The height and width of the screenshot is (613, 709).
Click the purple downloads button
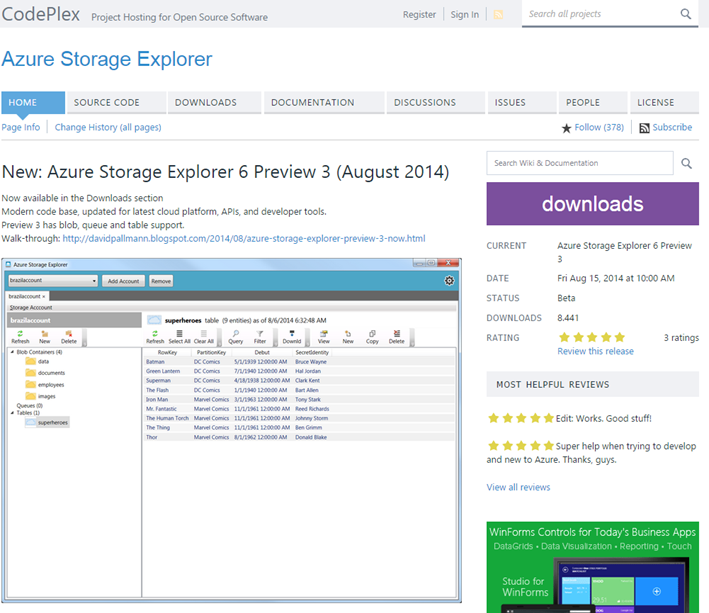pyautogui.click(x=592, y=204)
